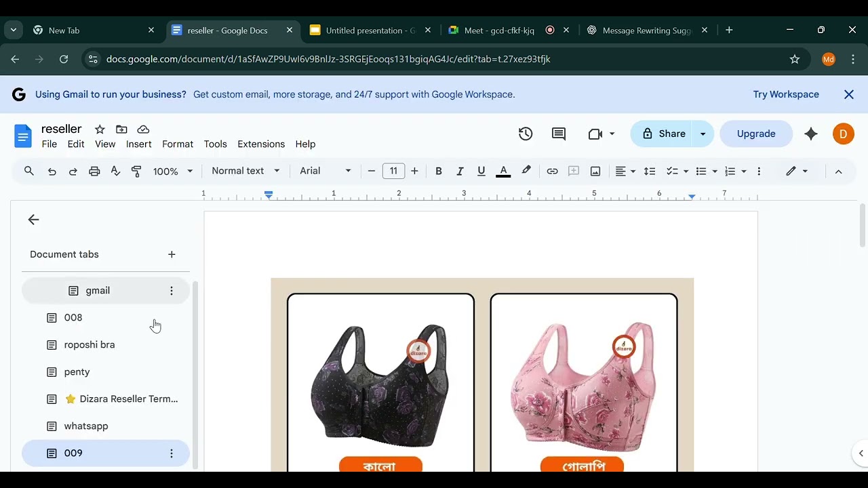This screenshot has height=488, width=868.
Task: Toggle underline formatting
Action: point(481,171)
